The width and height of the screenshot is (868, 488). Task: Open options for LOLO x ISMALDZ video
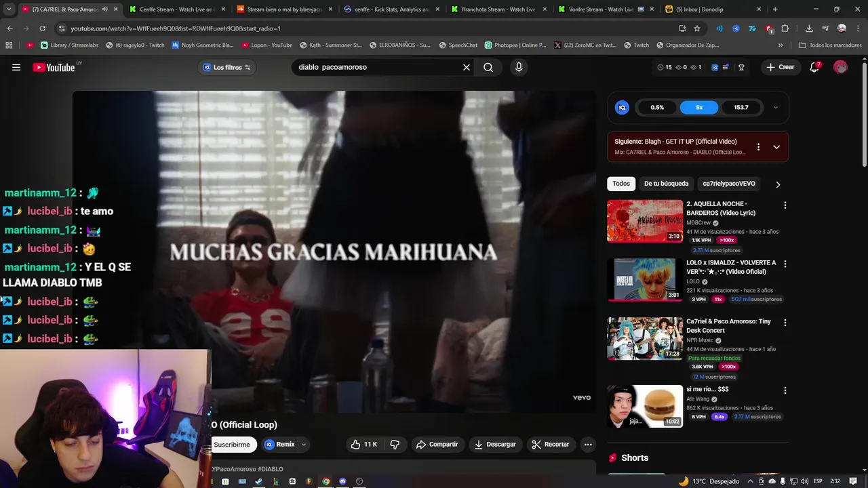click(785, 264)
